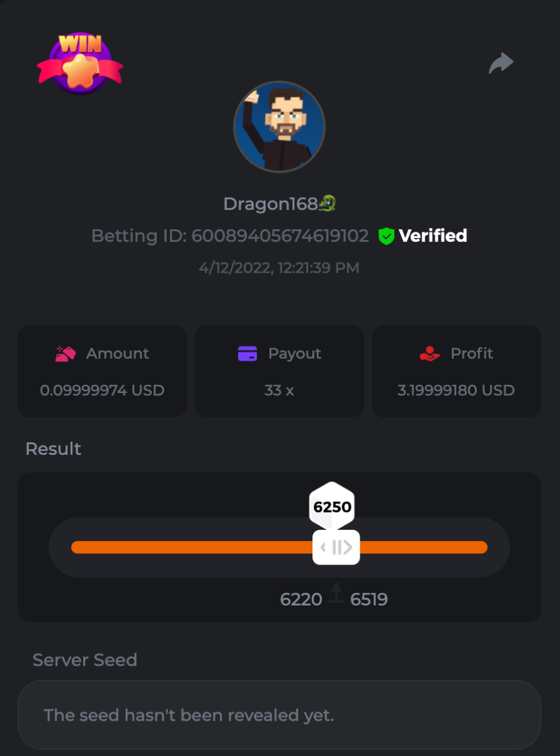Click the Dragon168 username
The width and height of the screenshot is (560, 756).
click(x=270, y=203)
